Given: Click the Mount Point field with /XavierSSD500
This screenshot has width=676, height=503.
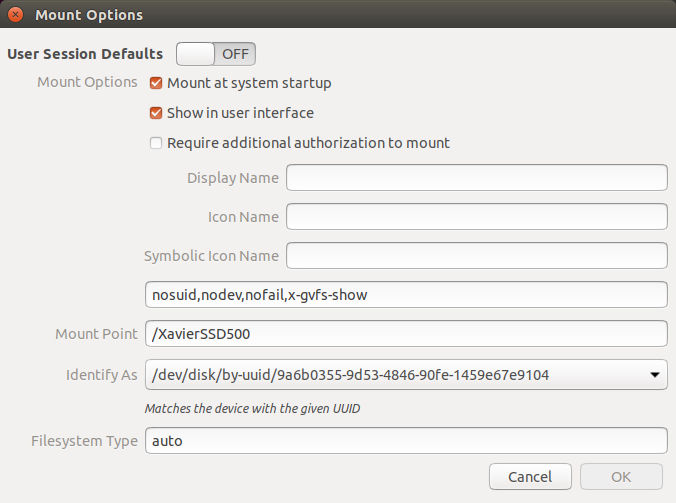Looking at the screenshot, I should click(x=406, y=333).
